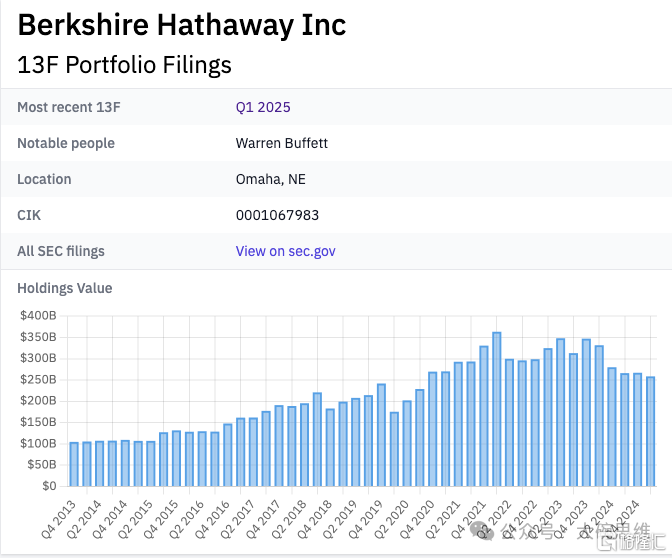This screenshot has height=558, width=672.
Task: Click the Q2 2021 x-axis label
Action: point(443,519)
